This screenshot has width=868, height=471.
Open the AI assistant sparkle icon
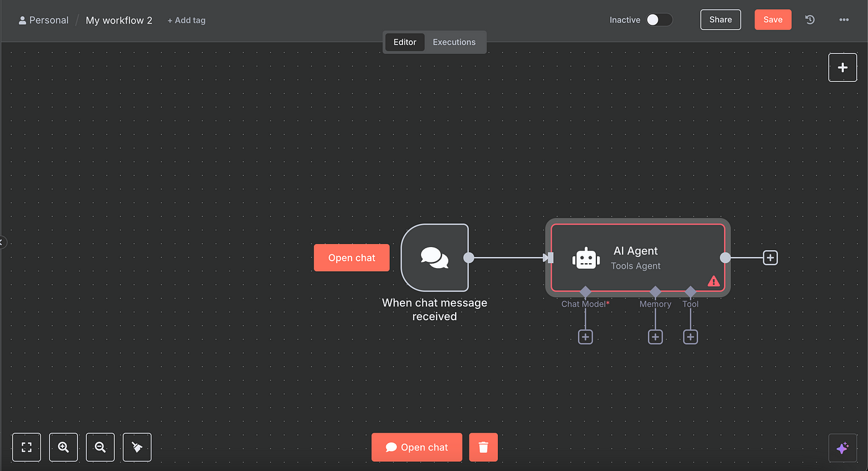(843, 448)
